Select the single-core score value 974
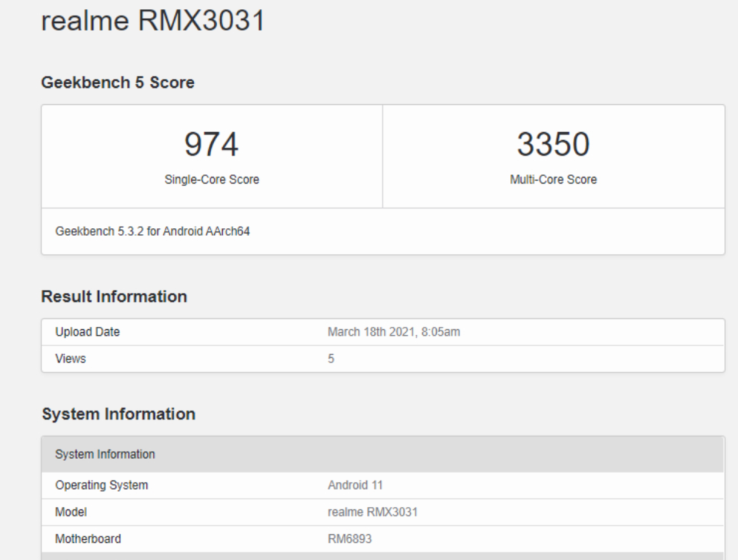The width and height of the screenshot is (738, 560). point(211,144)
